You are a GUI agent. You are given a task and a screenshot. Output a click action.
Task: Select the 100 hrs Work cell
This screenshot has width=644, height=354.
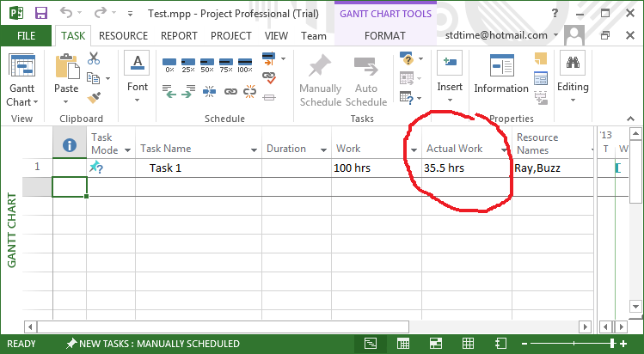coord(377,168)
